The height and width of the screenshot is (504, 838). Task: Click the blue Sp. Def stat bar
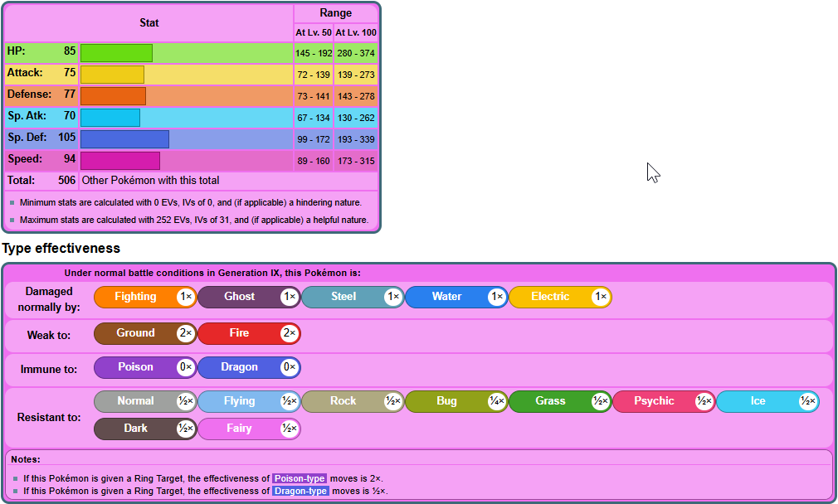click(x=124, y=139)
